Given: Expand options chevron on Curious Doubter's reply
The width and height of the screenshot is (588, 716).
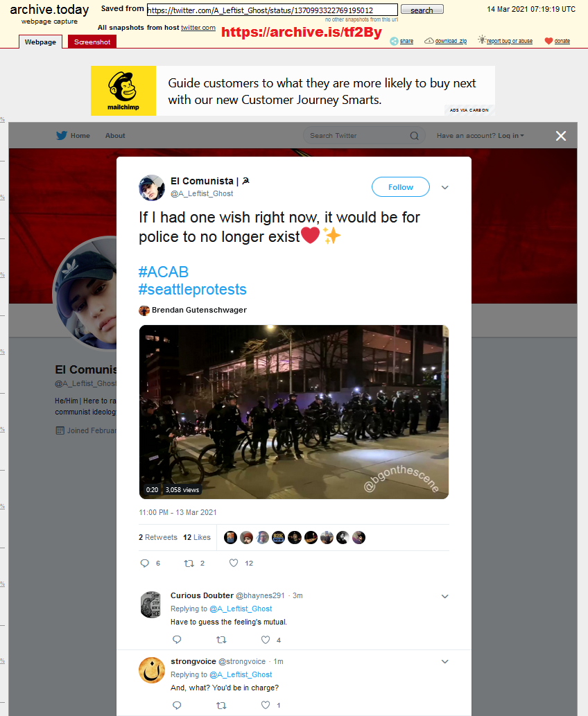Looking at the screenshot, I should pos(444,596).
